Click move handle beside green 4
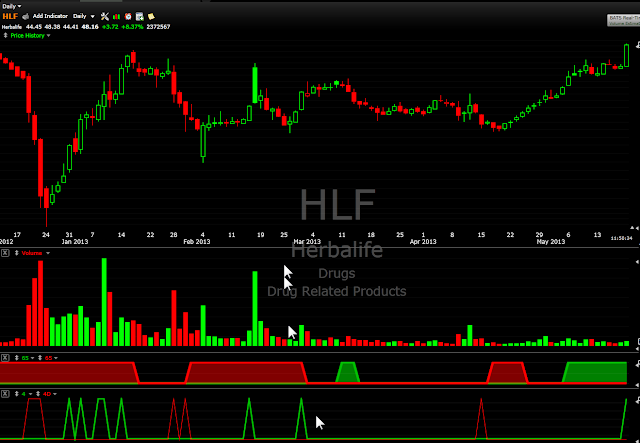Viewport: 640px width, 443px height. coord(17,394)
